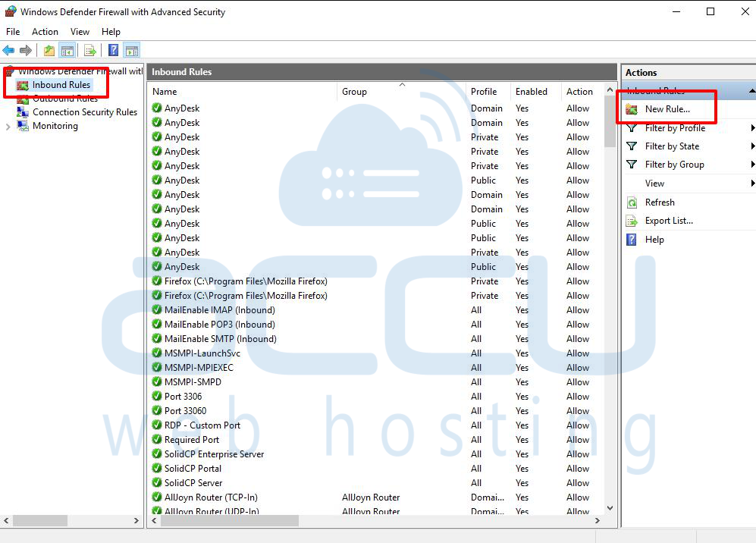756x543 pixels.
Task: Click the back navigation arrow
Action: [9, 50]
